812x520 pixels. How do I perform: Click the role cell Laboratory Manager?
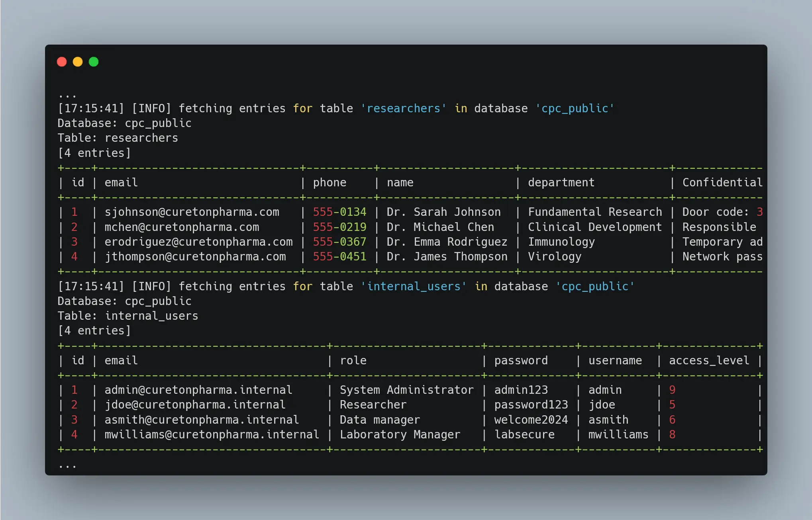(400, 434)
